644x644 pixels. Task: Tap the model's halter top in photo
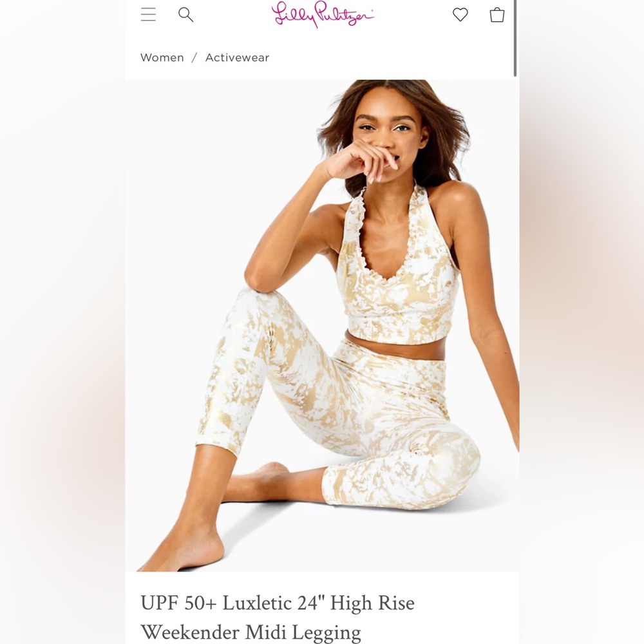[397, 279]
